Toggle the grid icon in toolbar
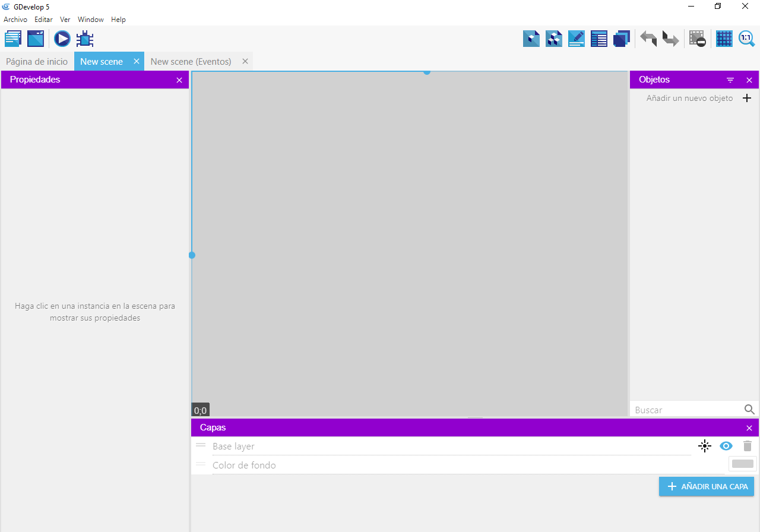This screenshot has width=760, height=532. [x=724, y=39]
